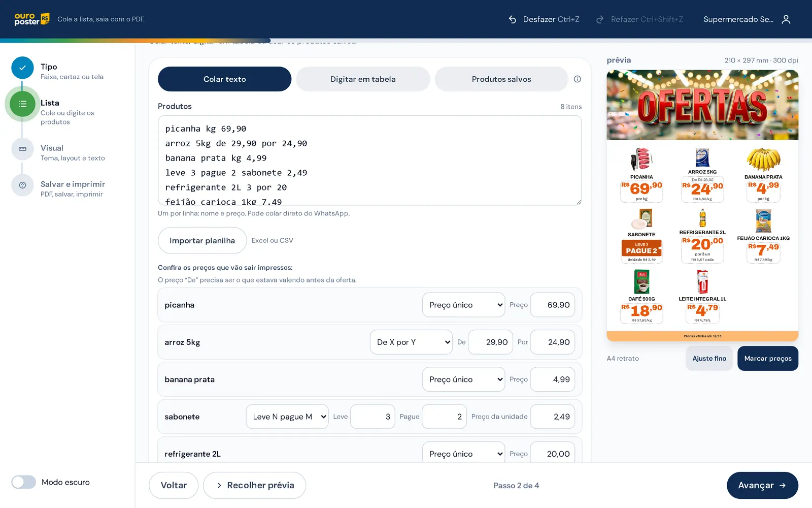
Task: Open De X por Y dropdown for arroz 5kg
Action: pyautogui.click(x=411, y=342)
